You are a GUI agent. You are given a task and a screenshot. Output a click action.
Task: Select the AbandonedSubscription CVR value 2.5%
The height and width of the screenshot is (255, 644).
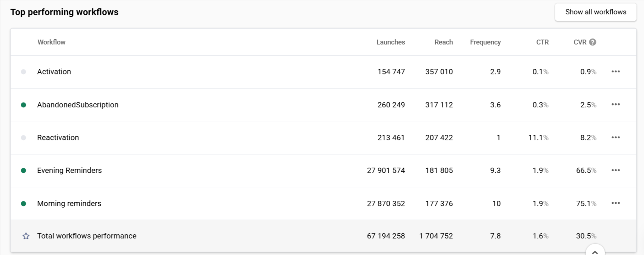pos(588,105)
